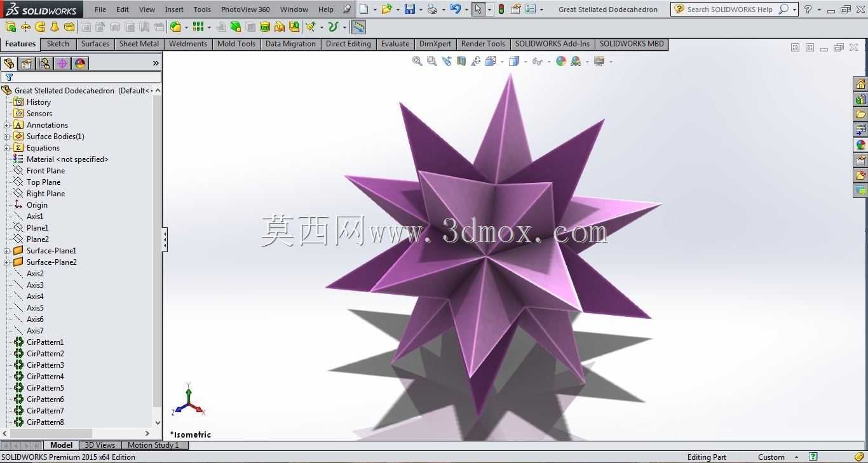Click the Edit Appearance icon in view toolbar
The height and width of the screenshot is (463, 868).
[x=561, y=61]
